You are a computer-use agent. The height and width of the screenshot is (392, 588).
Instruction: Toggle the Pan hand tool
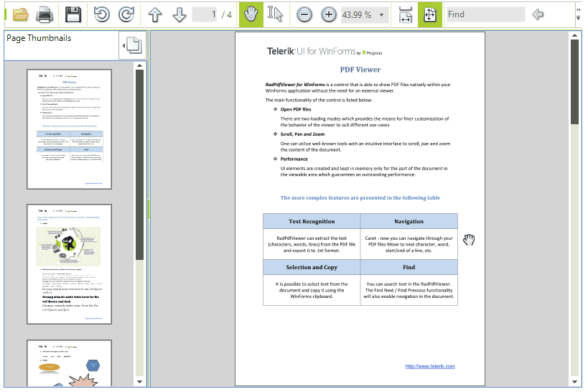coord(251,14)
